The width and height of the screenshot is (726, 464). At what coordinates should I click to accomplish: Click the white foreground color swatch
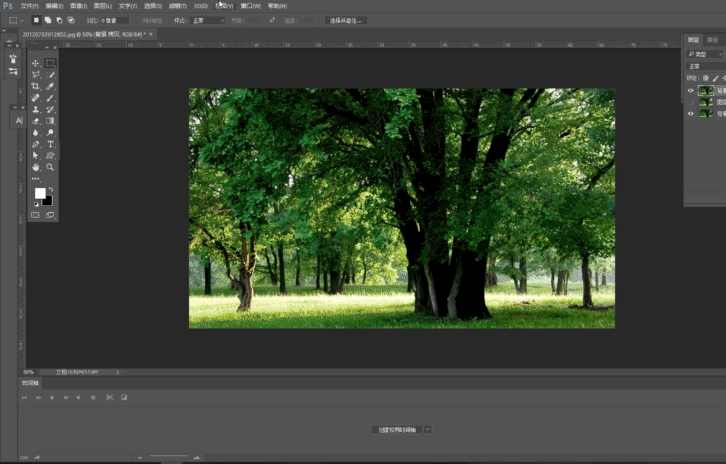(40, 193)
